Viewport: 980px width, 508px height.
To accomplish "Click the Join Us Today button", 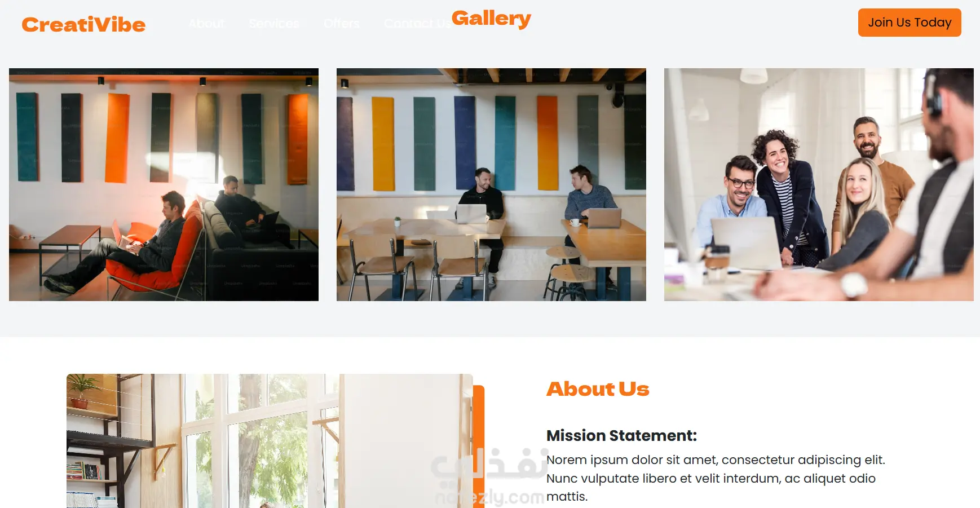I will (910, 23).
